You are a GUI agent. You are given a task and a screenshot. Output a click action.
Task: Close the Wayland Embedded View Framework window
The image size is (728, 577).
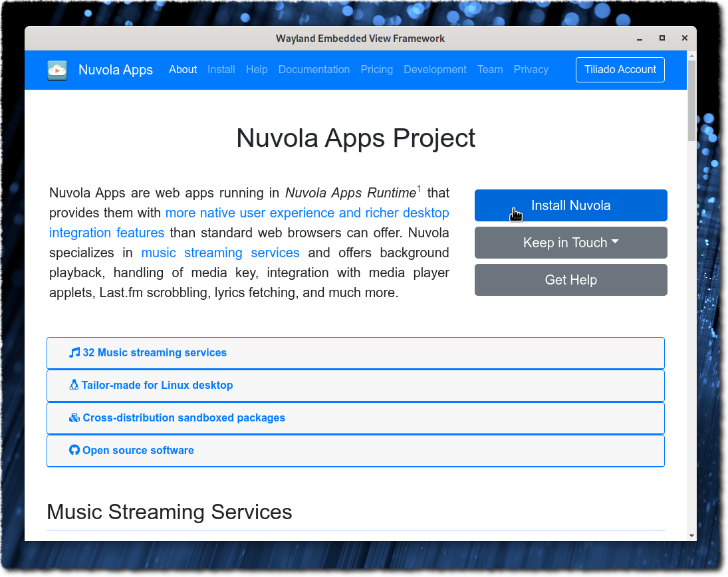click(684, 38)
